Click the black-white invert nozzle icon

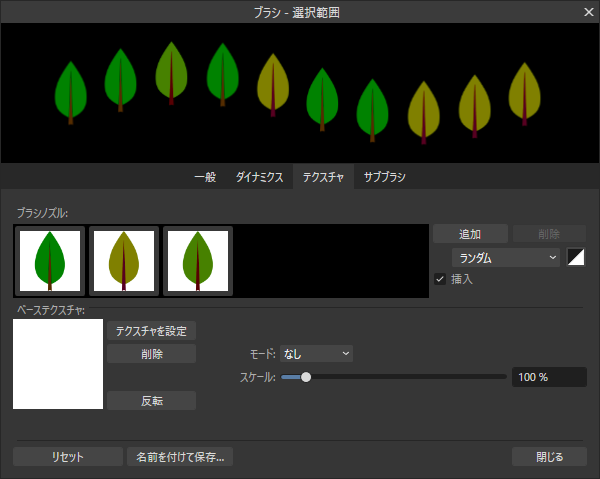click(x=576, y=257)
